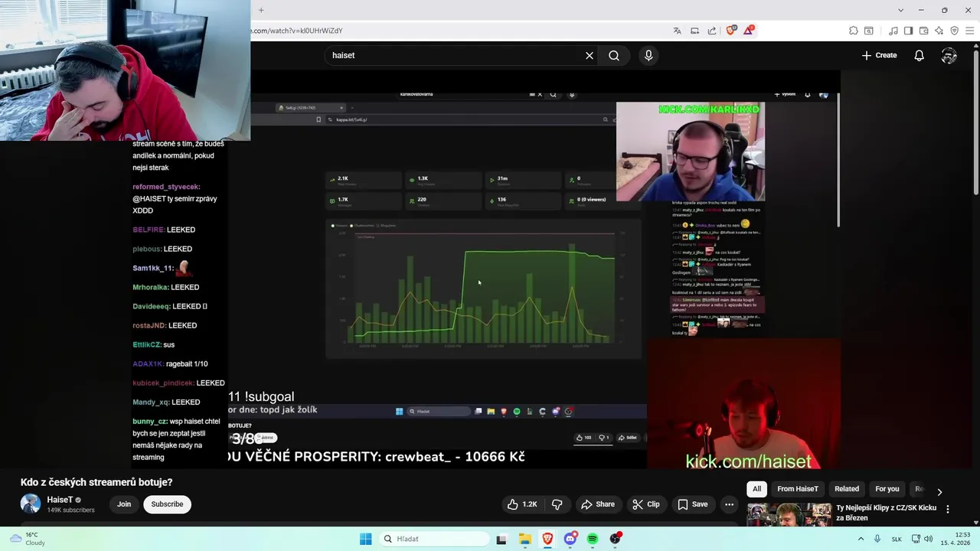Select the Related chip

pyautogui.click(x=847, y=489)
